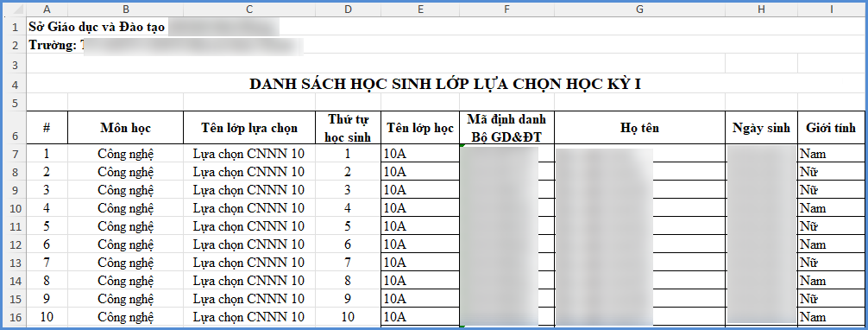The image size is (868, 330).
Task: Click the "Mã định danh Bộ GD&ĐT" header
Action: pos(506,128)
